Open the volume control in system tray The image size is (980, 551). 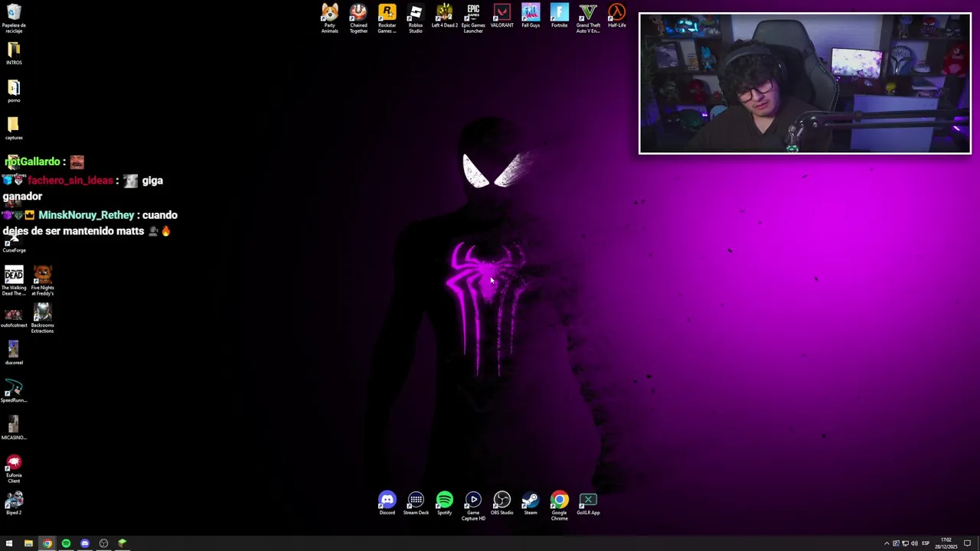pyautogui.click(x=914, y=543)
